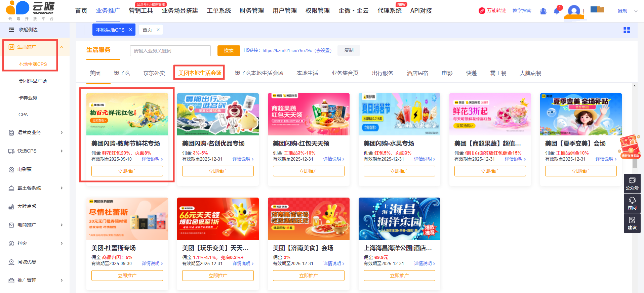Close the 本地生活CPS tab
Viewport: 644px width, 293px height.
(131, 30)
